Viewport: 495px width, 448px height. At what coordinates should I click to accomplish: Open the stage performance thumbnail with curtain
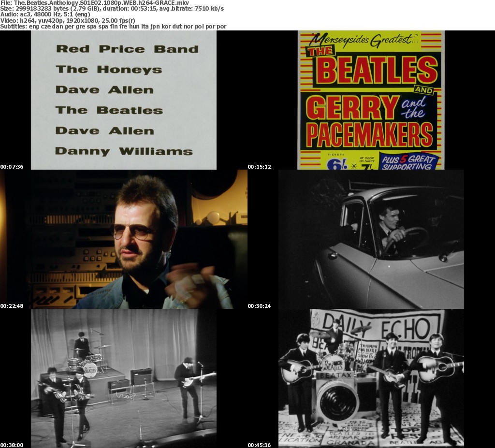[124, 378]
